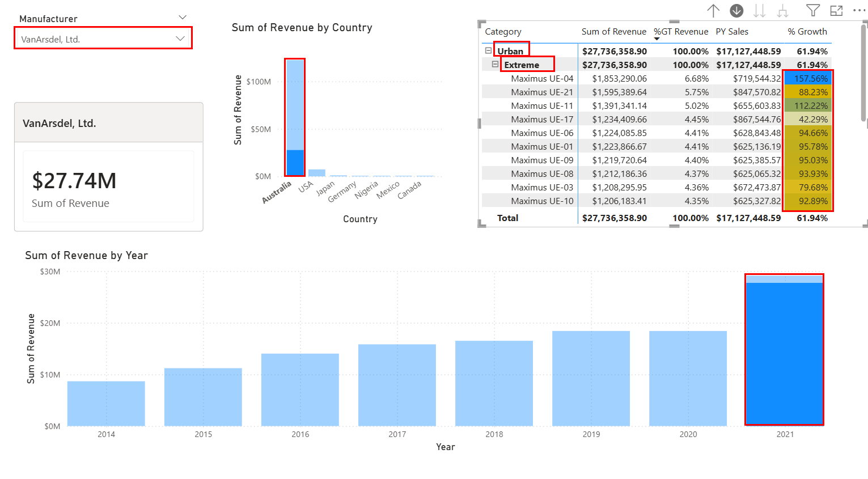
Task: Select the Maximus UE-01 row label
Action: pyautogui.click(x=542, y=146)
